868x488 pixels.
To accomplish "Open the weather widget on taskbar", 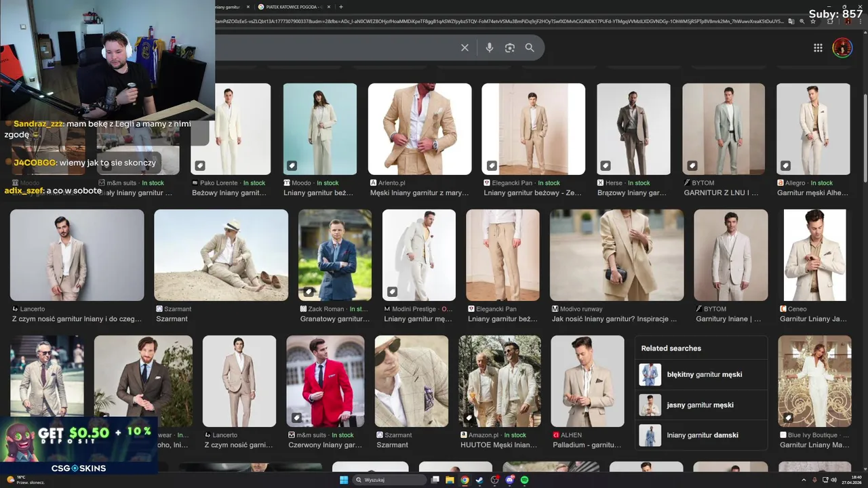I will 24,480.
